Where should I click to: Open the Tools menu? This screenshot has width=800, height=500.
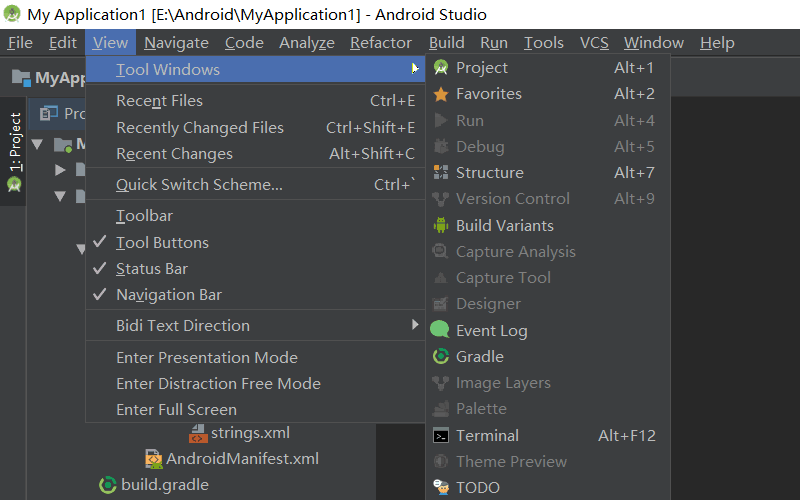[543, 42]
